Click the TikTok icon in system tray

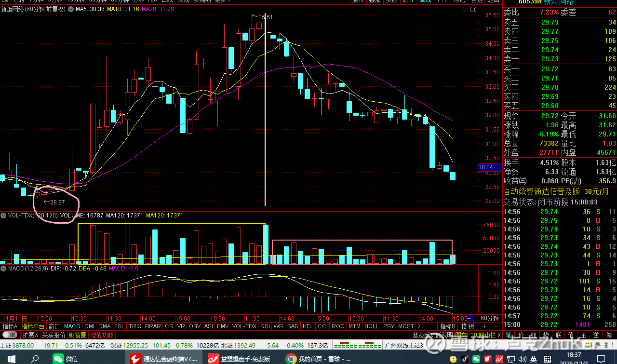pos(465,359)
